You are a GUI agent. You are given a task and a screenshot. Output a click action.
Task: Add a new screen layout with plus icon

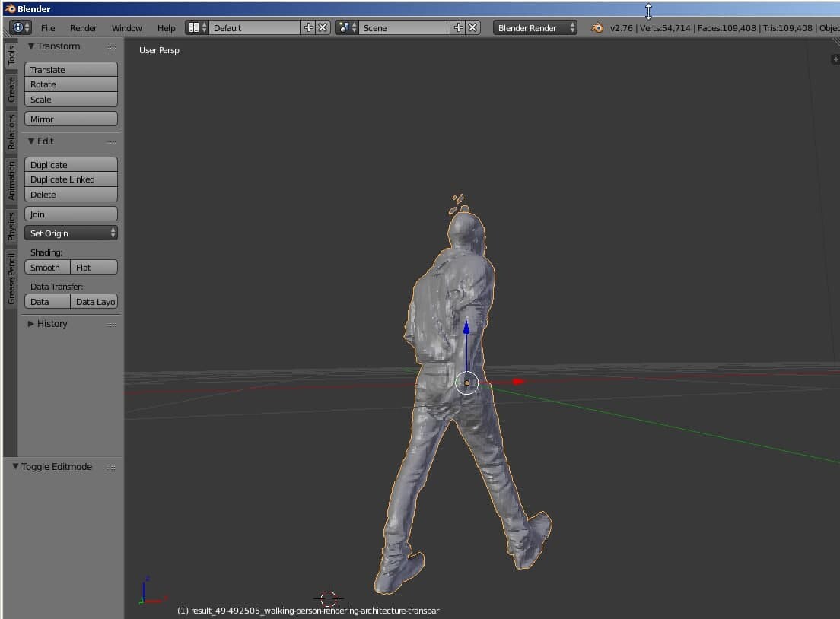click(309, 28)
